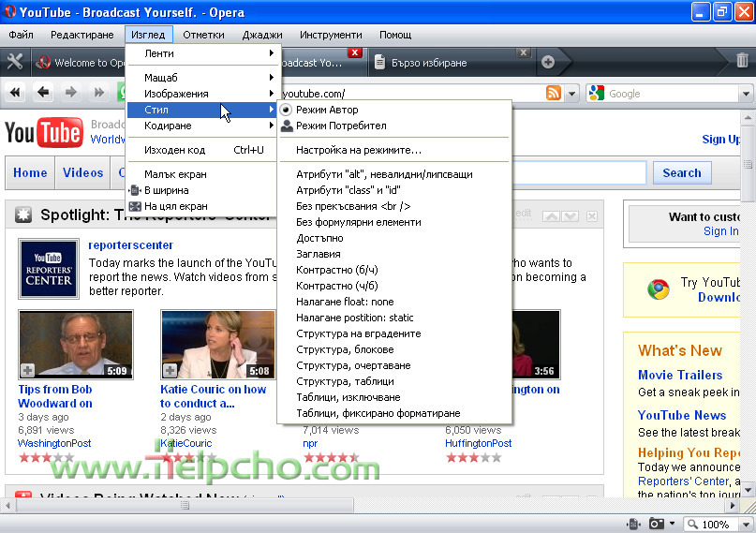Choose Изходен код from the Изглед menu
Screen dimensions: 756x533
200,150
